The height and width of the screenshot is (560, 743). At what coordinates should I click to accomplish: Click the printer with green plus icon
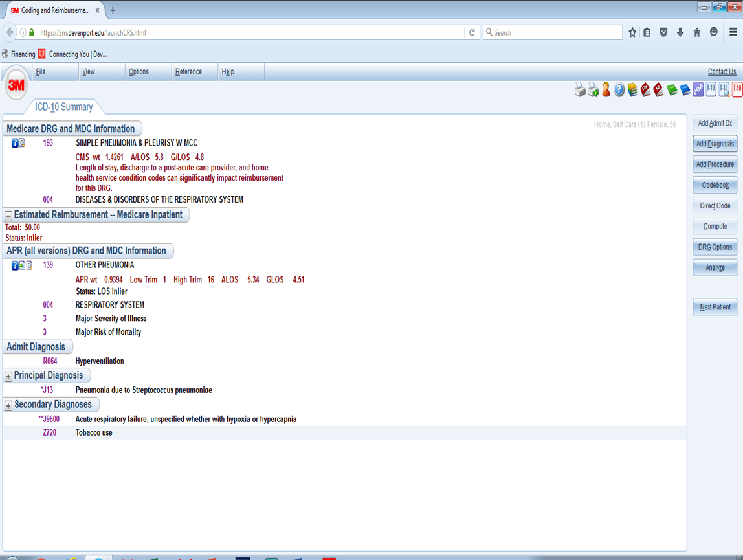(x=593, y=90)
